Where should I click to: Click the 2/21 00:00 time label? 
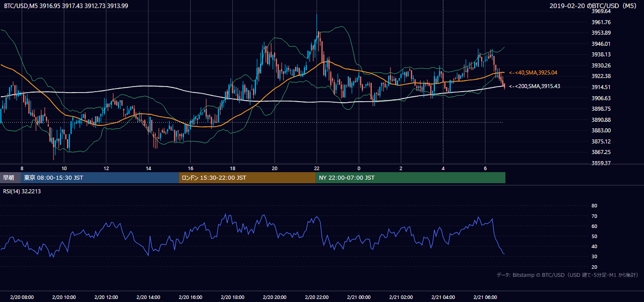pos(359,297)
